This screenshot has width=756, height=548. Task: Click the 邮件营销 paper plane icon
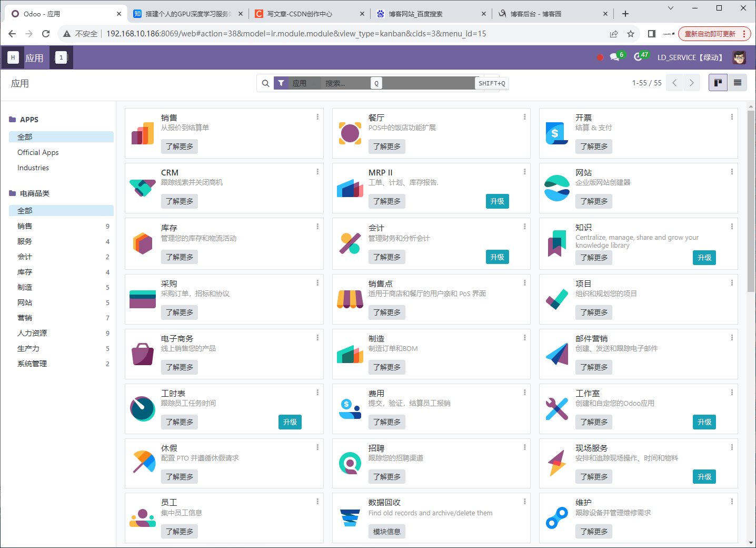[557, 354]
